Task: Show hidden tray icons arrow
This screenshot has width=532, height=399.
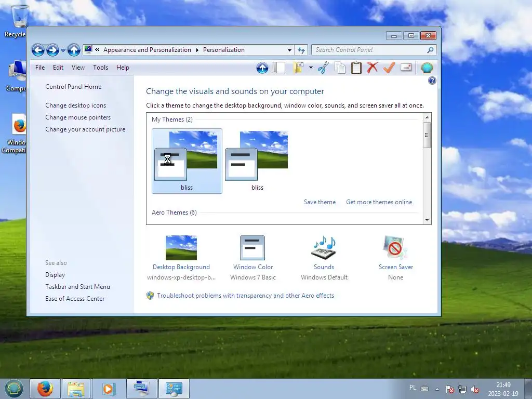Action: [437, 389]
